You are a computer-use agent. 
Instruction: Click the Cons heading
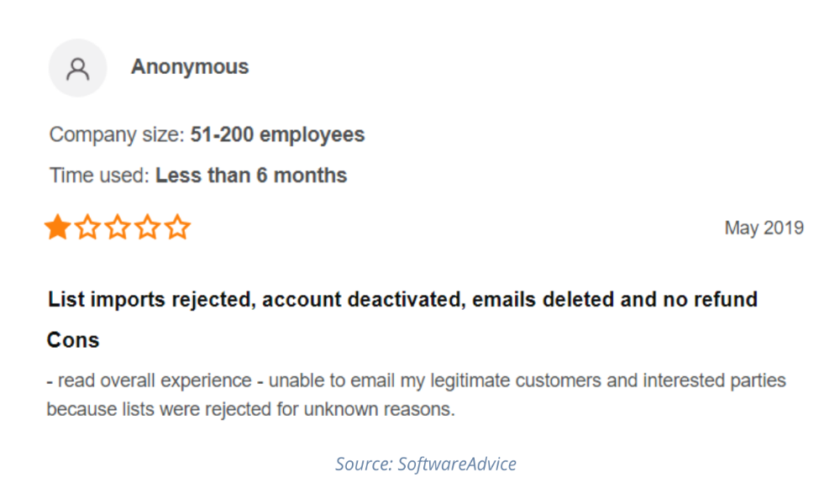(x=73, y=340)
